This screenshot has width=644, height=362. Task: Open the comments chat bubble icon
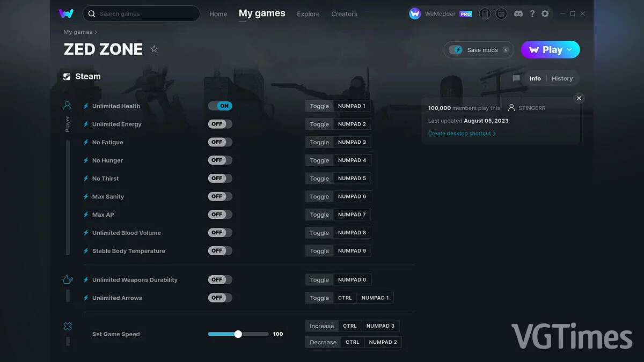516,78
